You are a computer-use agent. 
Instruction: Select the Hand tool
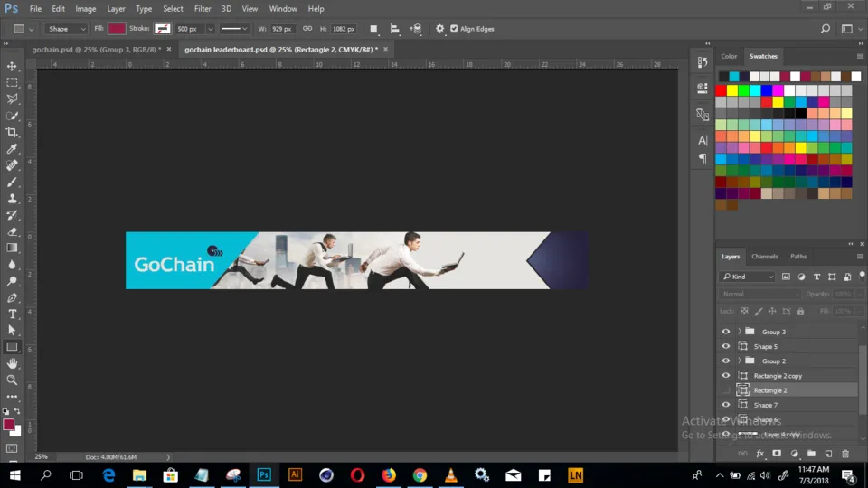[12, 363]
